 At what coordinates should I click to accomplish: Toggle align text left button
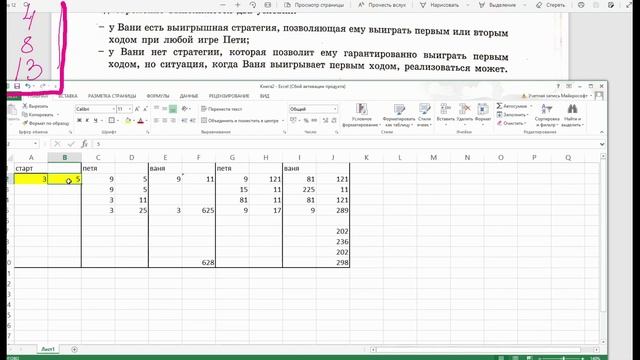(156, 120)
